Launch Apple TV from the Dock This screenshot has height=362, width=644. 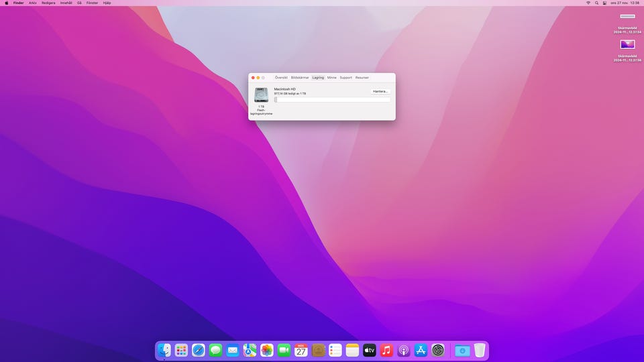point(370,350)
